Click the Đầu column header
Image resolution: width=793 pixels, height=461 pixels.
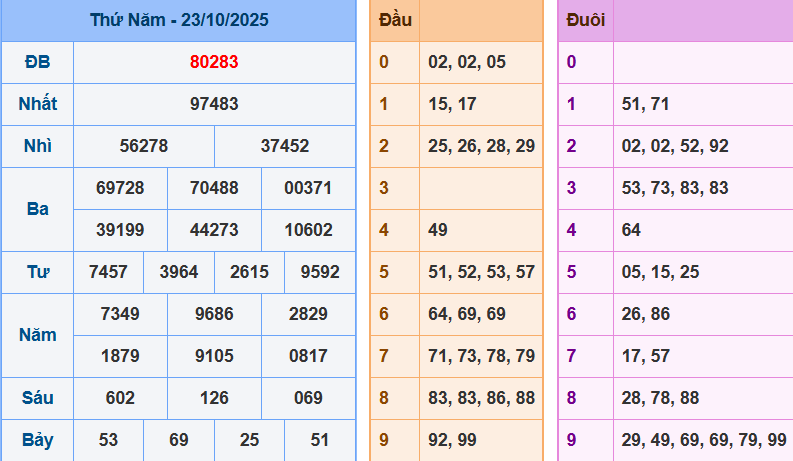coord(395,20)
